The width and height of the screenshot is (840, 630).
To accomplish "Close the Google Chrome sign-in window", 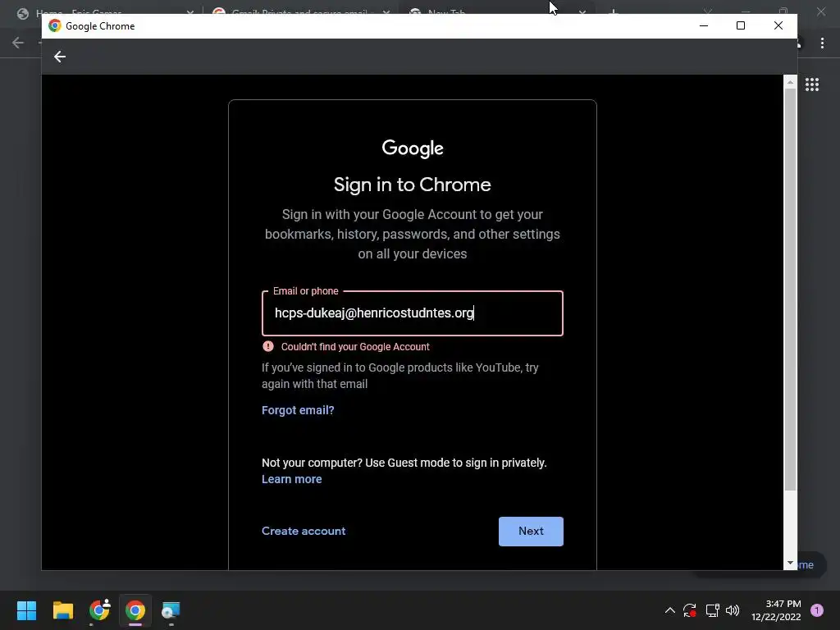I will [x=778, y=25].
